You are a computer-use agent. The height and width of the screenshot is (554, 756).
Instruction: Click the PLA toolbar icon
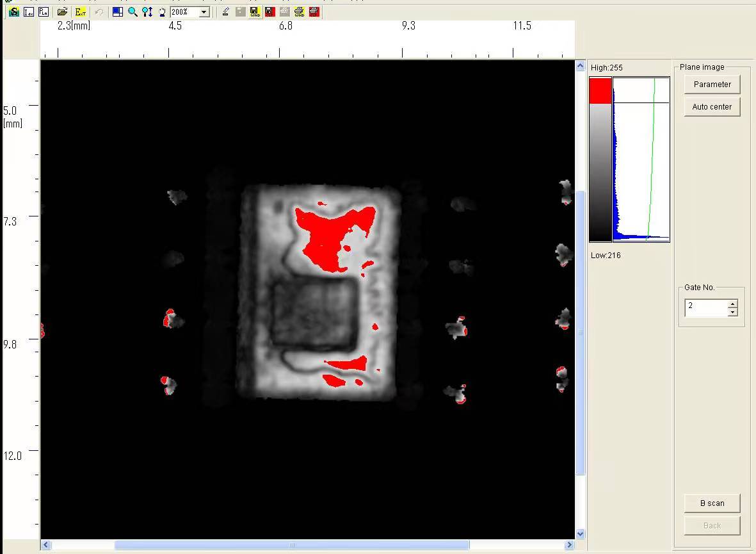[43, 12]
